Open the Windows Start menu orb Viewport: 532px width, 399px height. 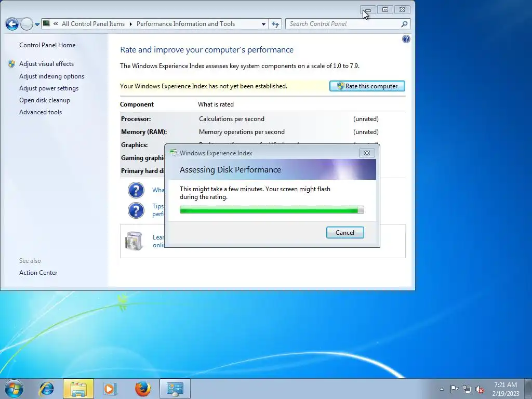coord(14,389)
